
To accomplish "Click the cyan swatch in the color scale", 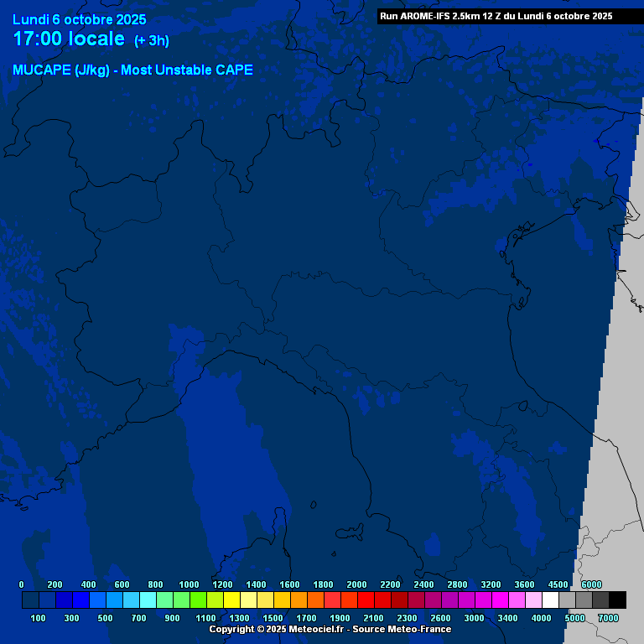I will [x=148, y=600].
